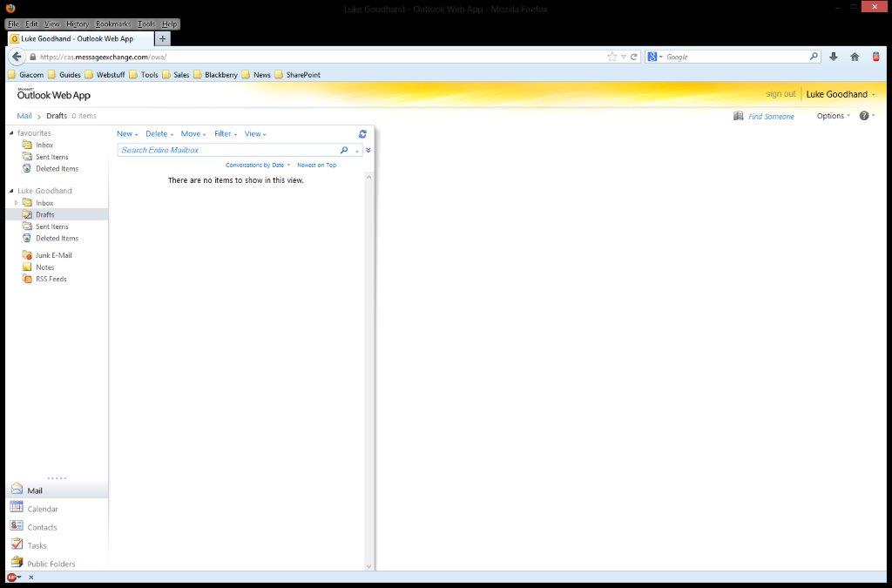Select the Junk E-Mail folder
Viewport: 892px width, 588px height.
click(x=53, y=255)
